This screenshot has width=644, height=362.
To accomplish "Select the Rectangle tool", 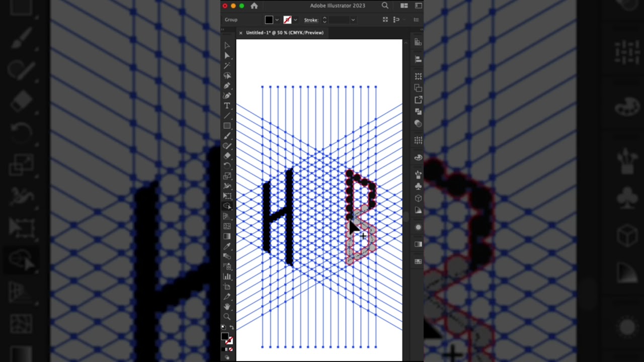I will [x=227, y=126].
